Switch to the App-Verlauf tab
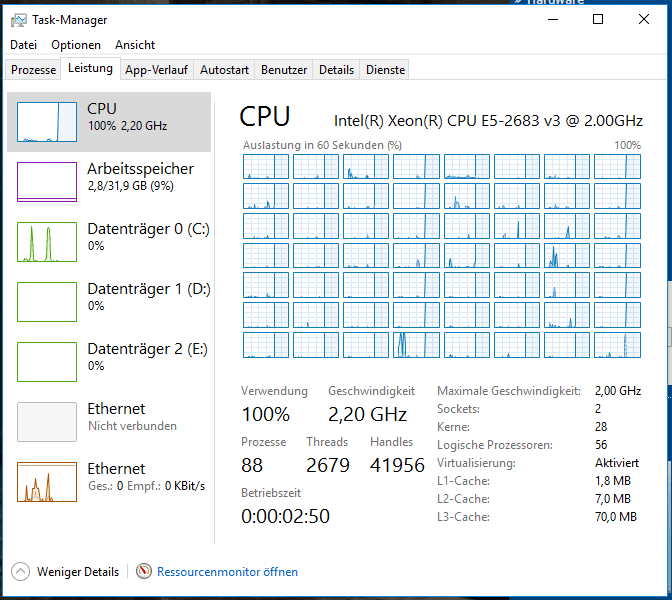This screenshot has height=600, width=672. (x=156, y=70)
